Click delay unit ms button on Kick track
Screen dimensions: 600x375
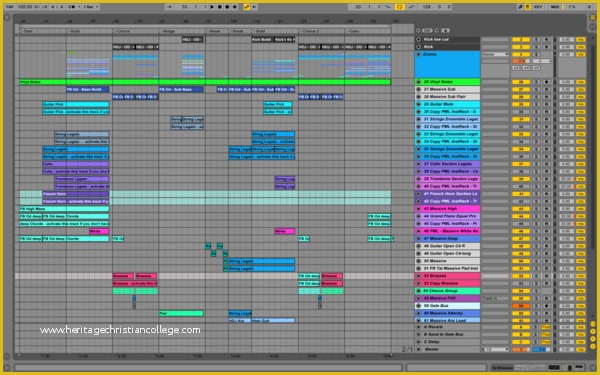pyautogui.click(x=580, y=47)
